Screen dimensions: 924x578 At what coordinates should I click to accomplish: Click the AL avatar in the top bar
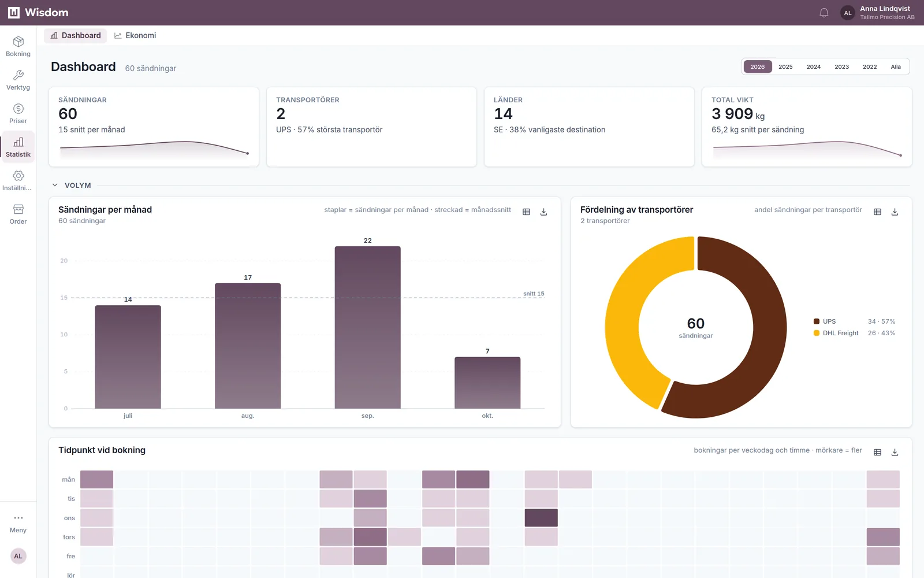(x=847, y=13)
